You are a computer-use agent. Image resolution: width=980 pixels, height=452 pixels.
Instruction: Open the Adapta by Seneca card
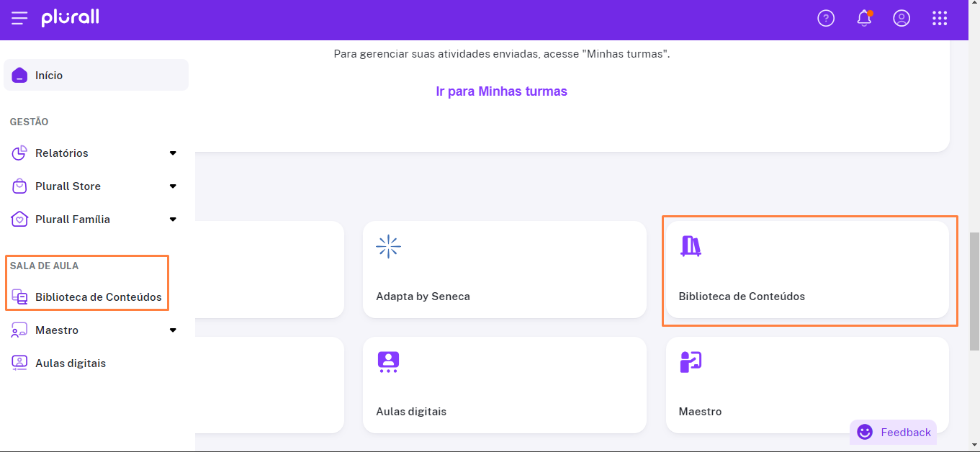click(505, 269)
